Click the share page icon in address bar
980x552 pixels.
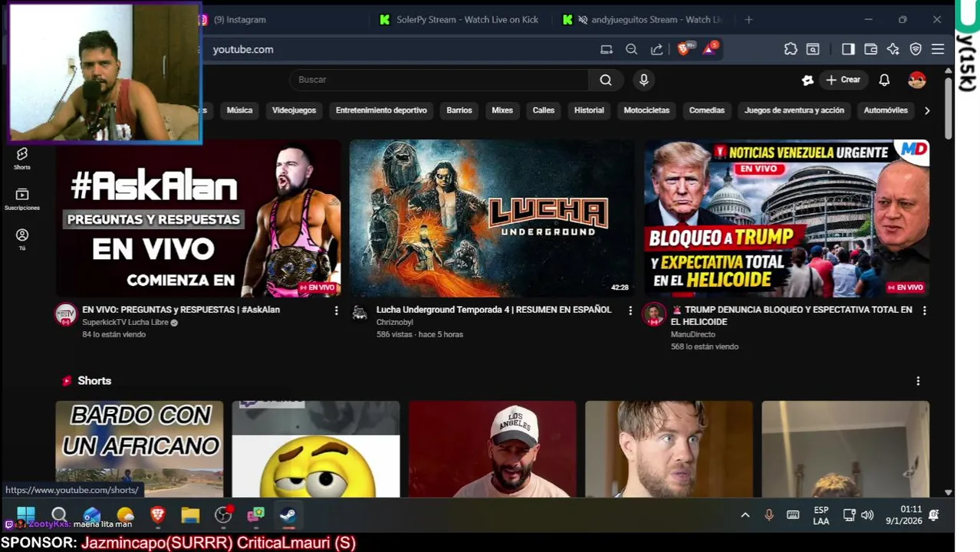[x=656, y=49]
